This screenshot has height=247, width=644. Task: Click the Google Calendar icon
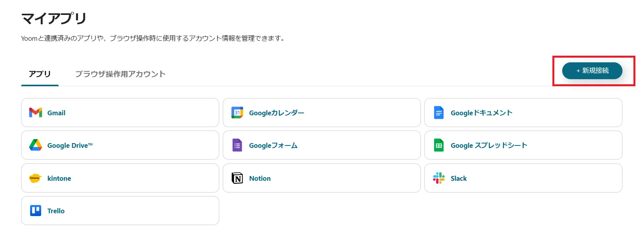point(237,113)
